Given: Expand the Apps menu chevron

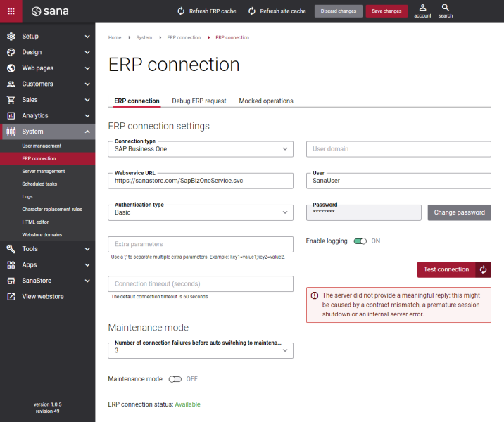Looking at the screenshot, I should 87,264.
